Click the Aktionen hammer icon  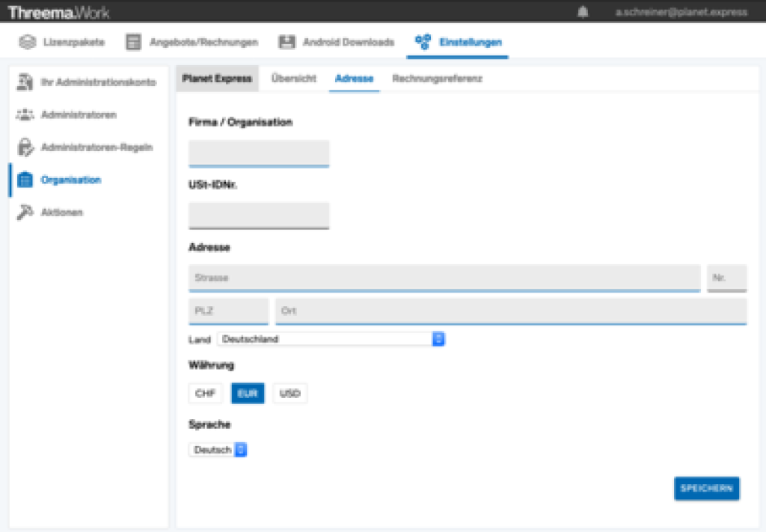click(25, 213)
